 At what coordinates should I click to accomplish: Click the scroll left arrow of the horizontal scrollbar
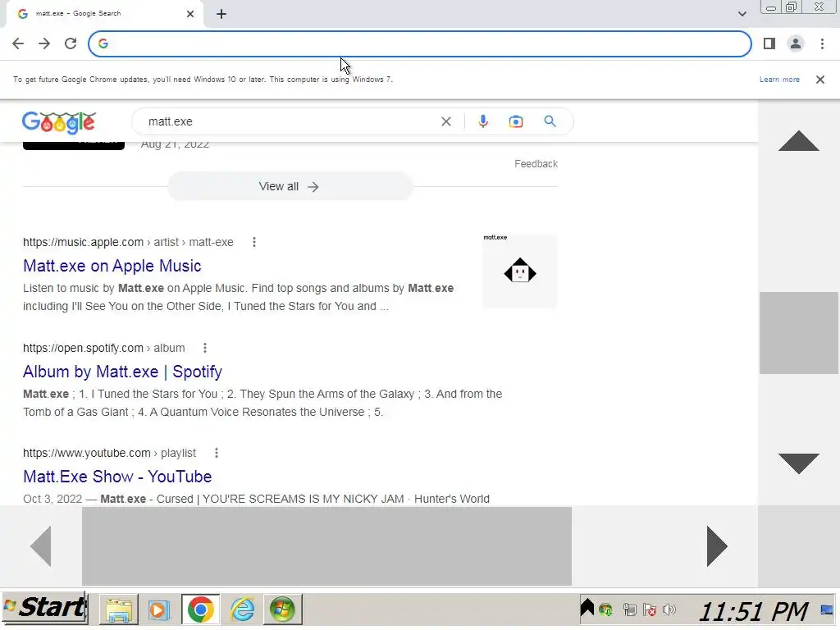click(41, 546)
